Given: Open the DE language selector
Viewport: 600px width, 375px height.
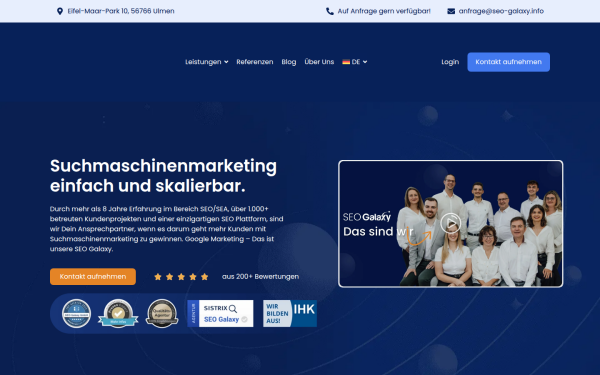Looking at the screenshot, I should click(x=355, y=62).
